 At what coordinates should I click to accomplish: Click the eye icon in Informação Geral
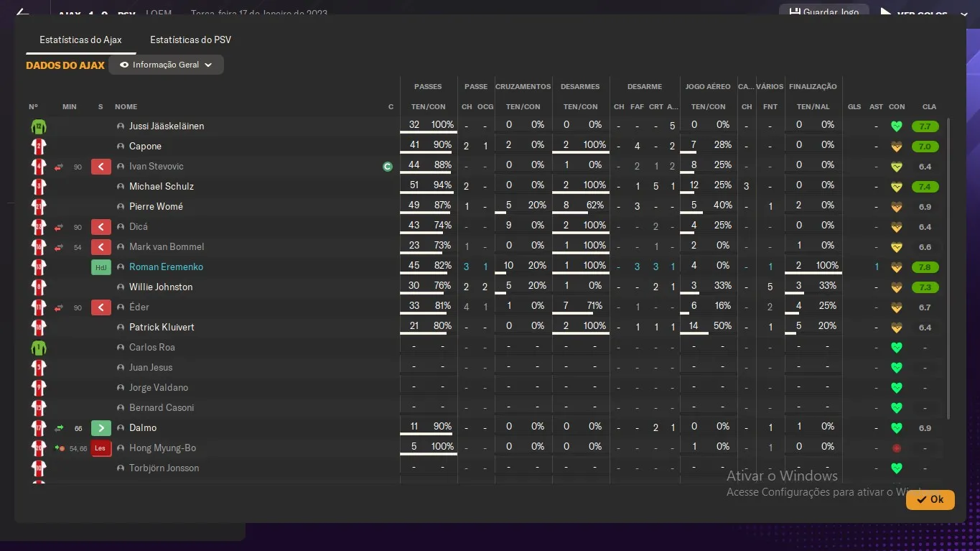pyautogui.click(x=124, y=65)
